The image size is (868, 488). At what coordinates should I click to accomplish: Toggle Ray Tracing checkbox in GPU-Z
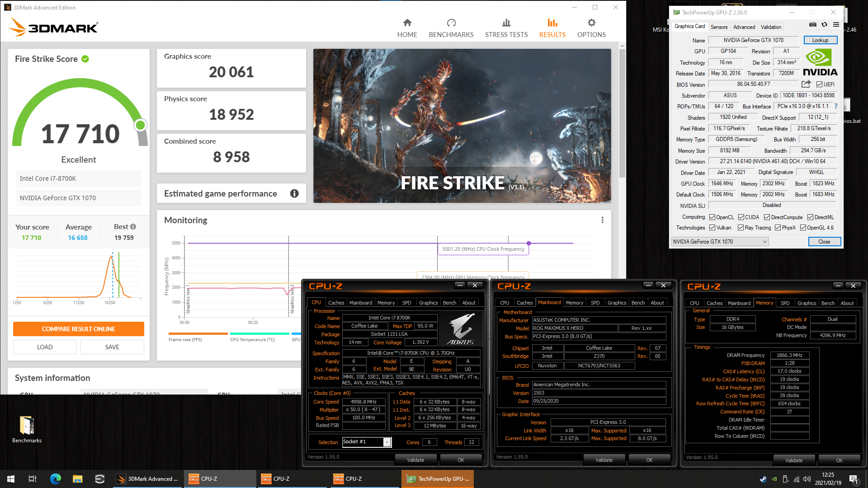[x=741, y=228]
